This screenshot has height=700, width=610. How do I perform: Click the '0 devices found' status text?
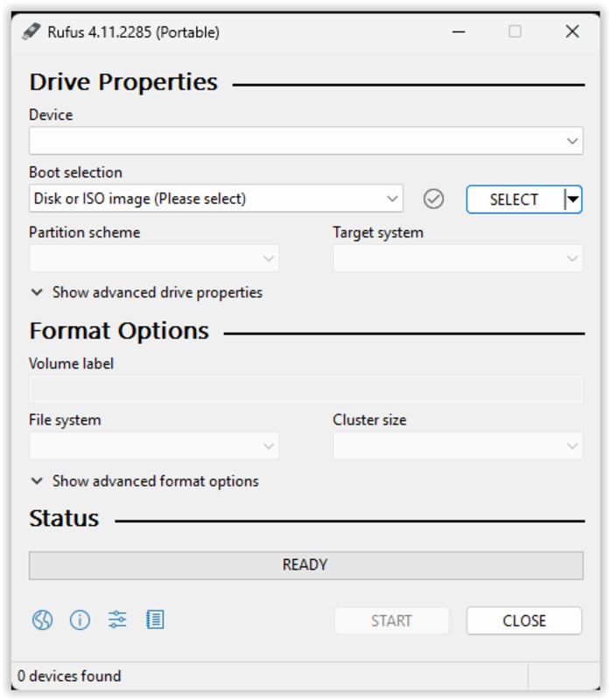69,675
